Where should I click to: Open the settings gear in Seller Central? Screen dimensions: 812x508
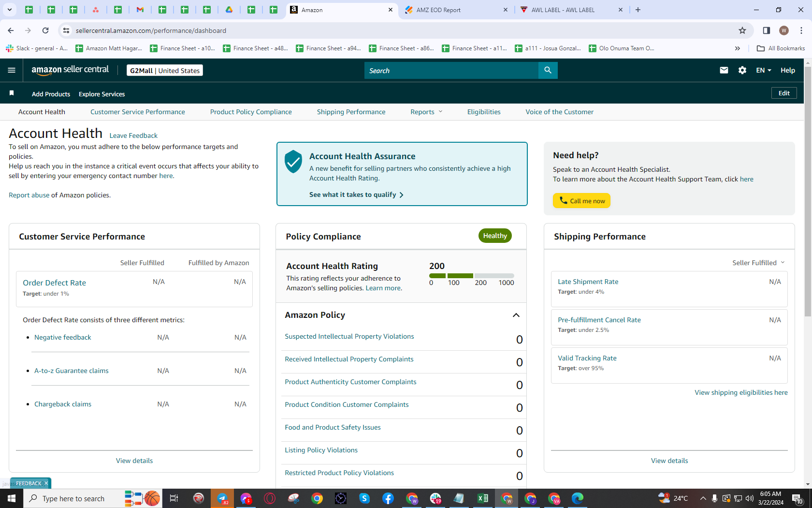(742, 70)
